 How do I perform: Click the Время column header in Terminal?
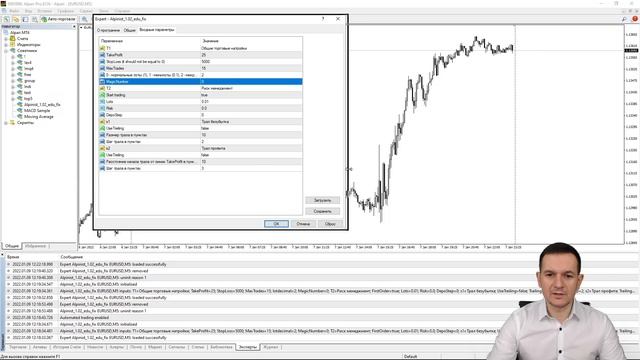click(13, 257)
